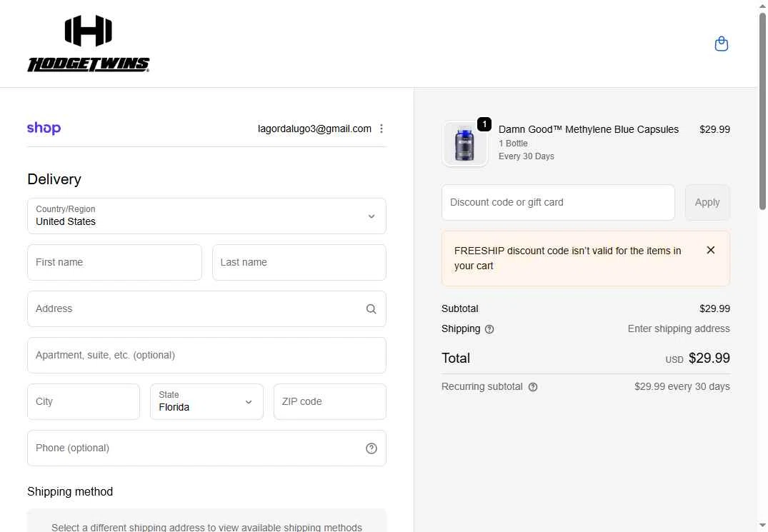Click the Delivery heading
The height and width of the screenshot is (532, 768).
coord(54,179)
